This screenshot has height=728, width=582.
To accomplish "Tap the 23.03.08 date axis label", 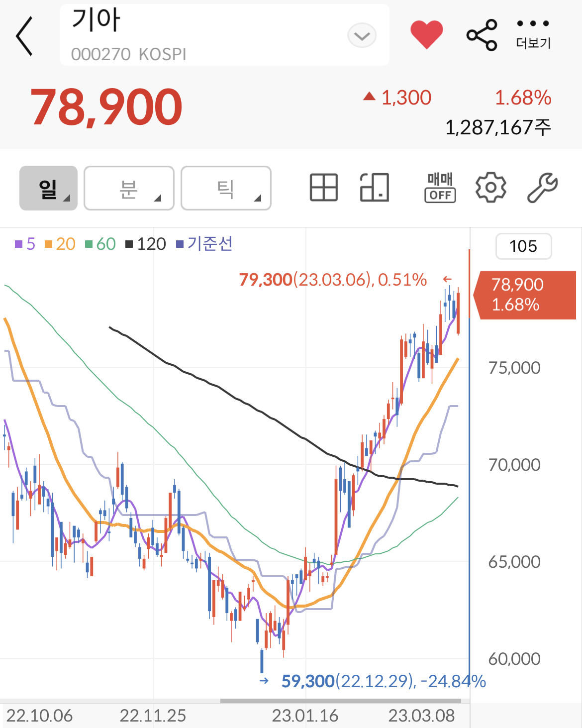I will 421,716.
